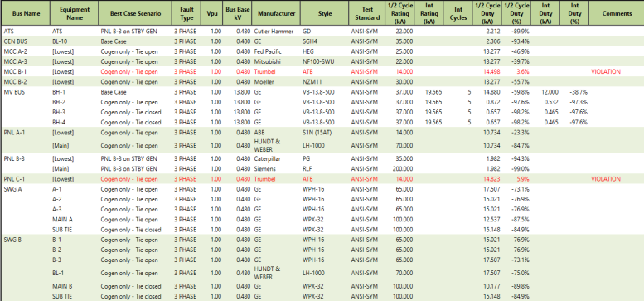Click the Style column header
Image resolution: width=644 pixels, height=301 pixels.
click(x=324, y=13)
